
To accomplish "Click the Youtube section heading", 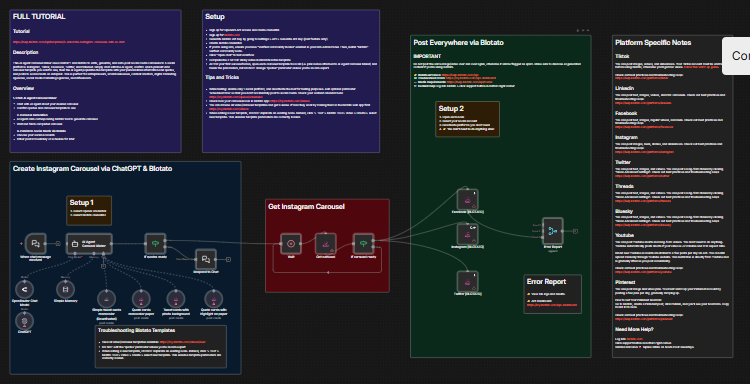I will (x=625, y=235).
